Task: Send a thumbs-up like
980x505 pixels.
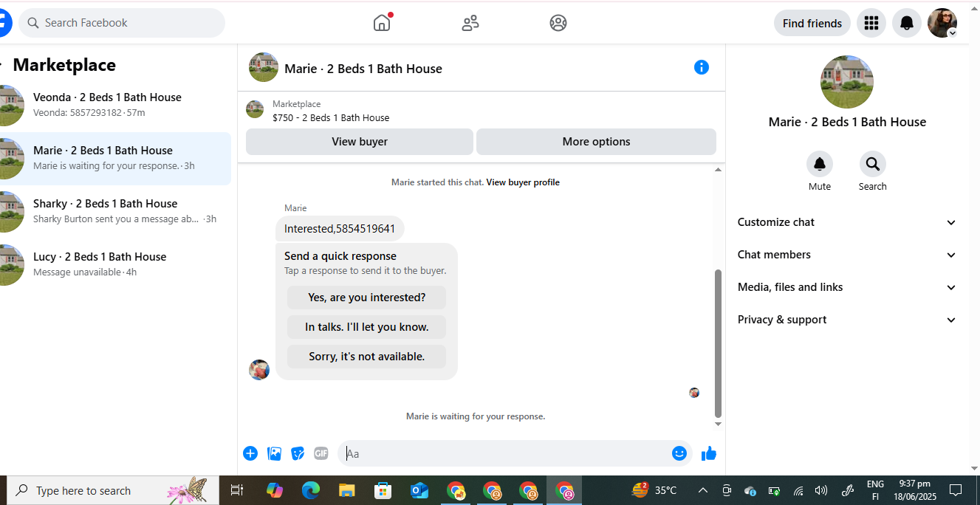Action: coord(709,453)
